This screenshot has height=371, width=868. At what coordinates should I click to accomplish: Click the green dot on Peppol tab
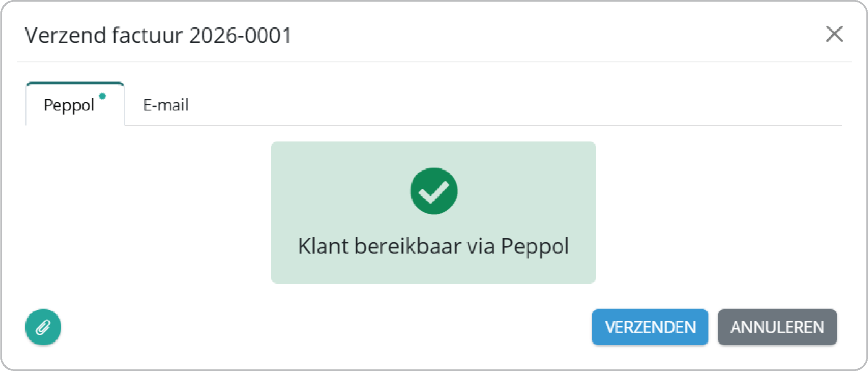(x=102, y=96)
